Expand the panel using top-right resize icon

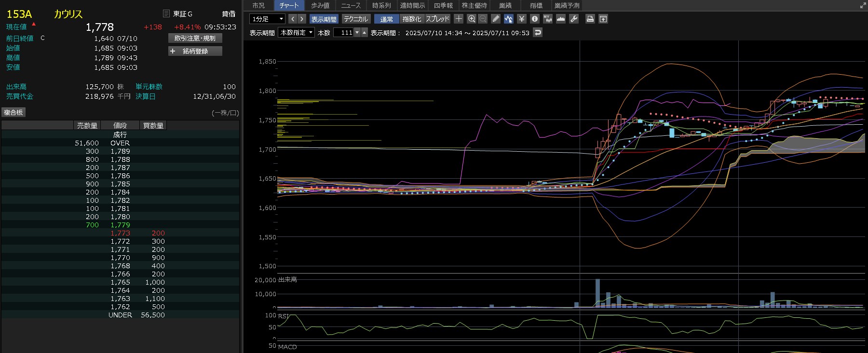click(x=863, y=5)
